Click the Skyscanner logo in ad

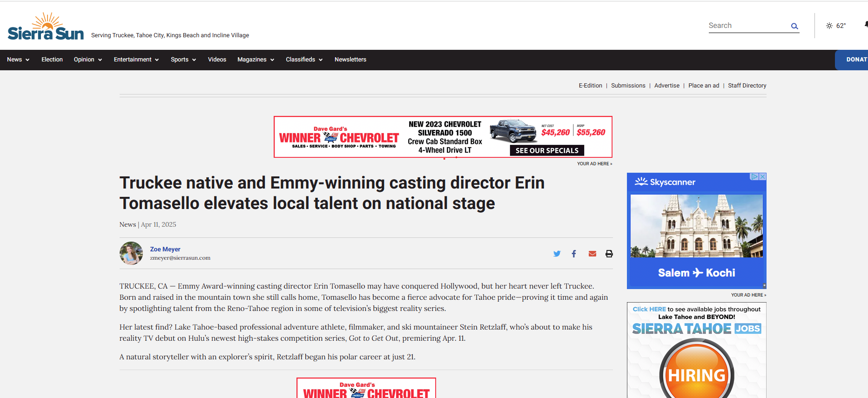pos(665,182)
